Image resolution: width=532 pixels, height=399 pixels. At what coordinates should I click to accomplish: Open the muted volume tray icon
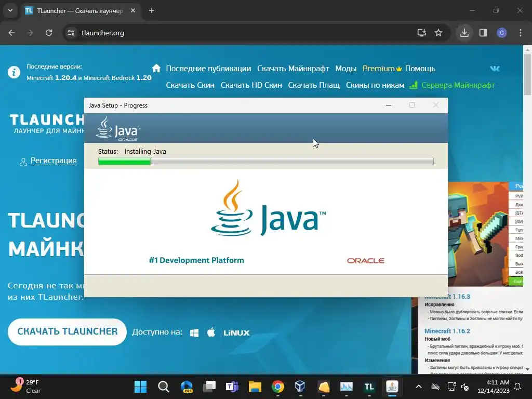click(465, 387)
